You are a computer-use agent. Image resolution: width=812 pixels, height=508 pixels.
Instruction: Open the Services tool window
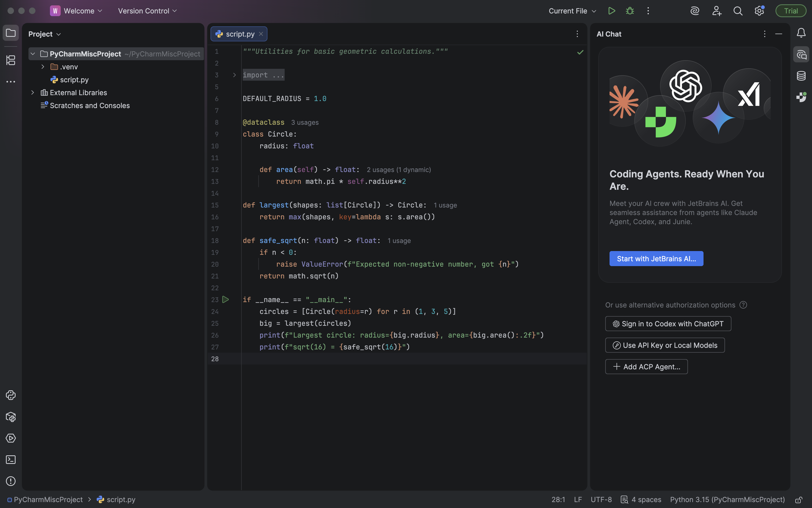tap(11, 438)
